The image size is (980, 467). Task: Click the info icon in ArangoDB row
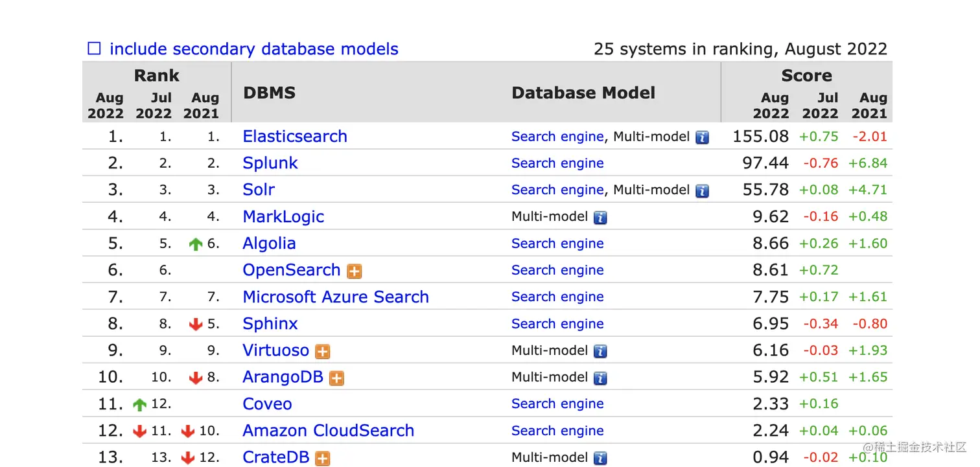click(601, 378)
